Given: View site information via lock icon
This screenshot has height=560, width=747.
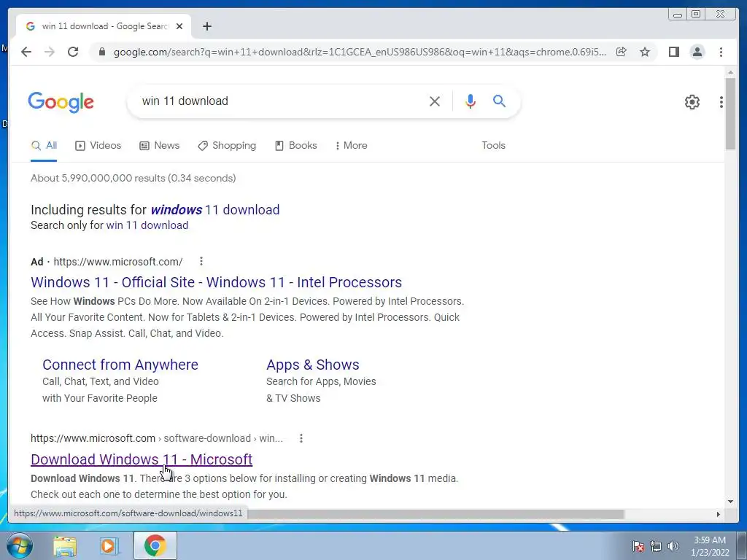Looking at the screenshot, I should click(101, 52).
